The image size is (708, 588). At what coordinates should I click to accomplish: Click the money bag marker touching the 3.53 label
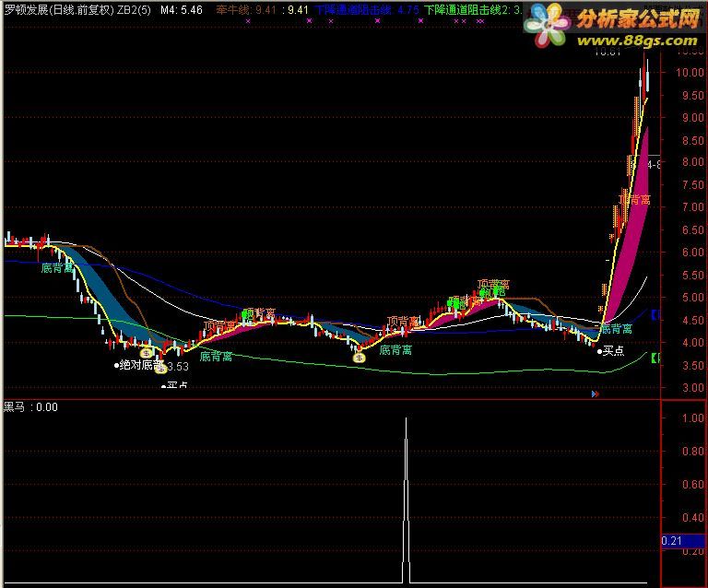click(161, 369)
